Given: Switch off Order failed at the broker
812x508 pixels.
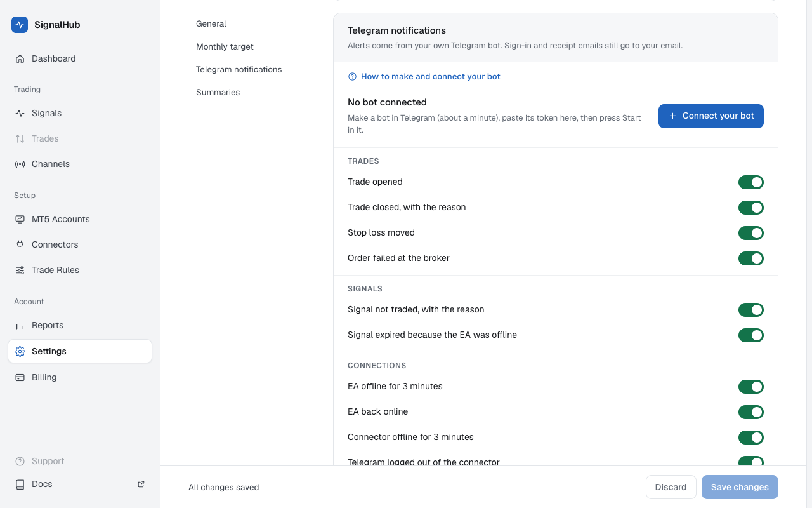Looking at the screenshot, I should pos(751,258).
